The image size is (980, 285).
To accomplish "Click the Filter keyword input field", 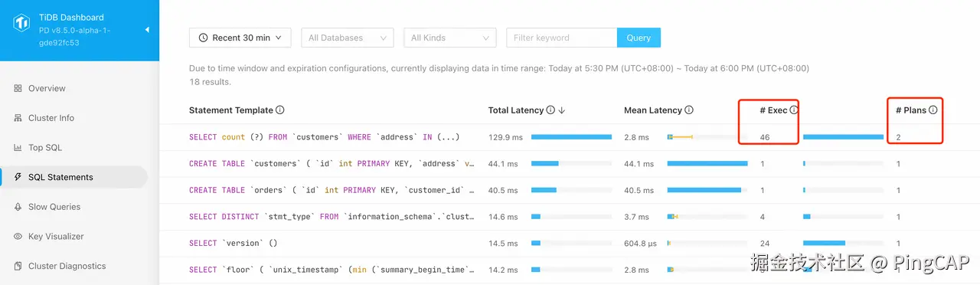I will (561, 38).
